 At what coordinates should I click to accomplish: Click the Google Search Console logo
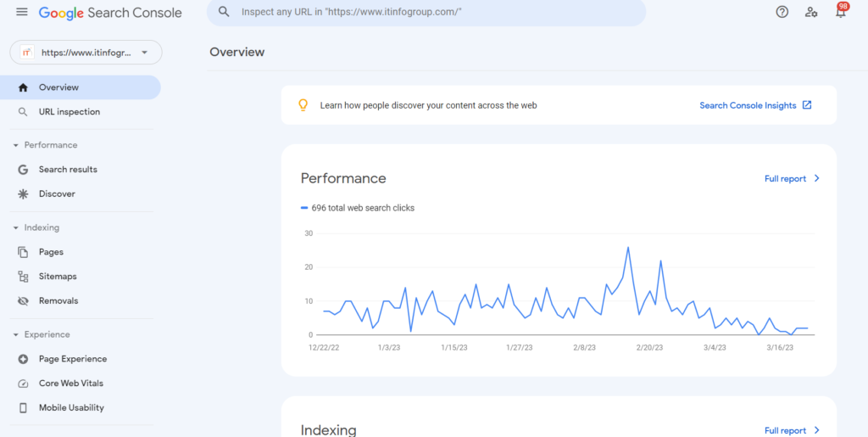pyautogui.click(x=110, y=13)
